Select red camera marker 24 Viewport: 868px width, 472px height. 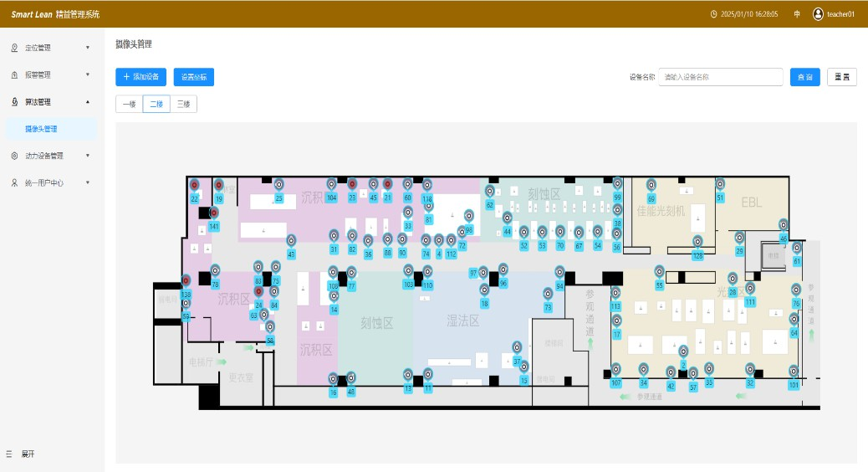pyautogui.click(x=258, y=291)
